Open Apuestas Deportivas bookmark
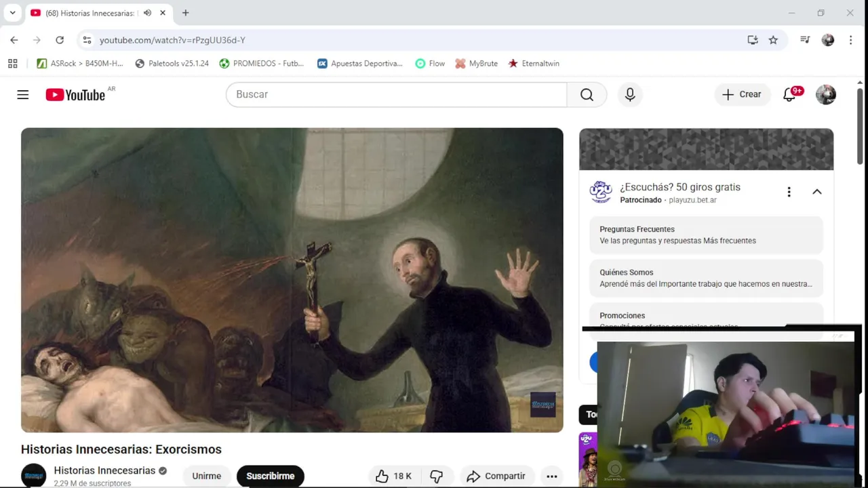868x488 pixels. click(360, 64)
